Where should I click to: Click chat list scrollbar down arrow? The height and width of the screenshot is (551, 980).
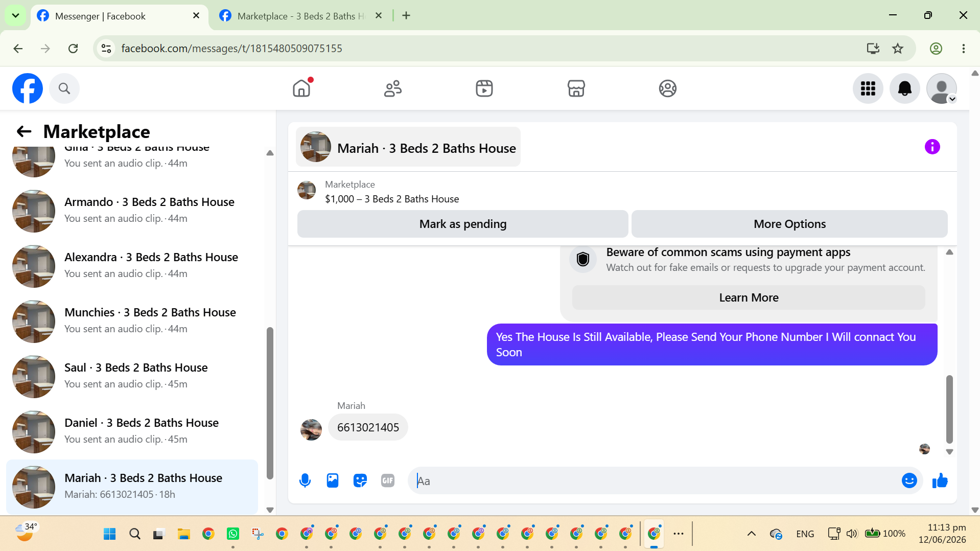click(x=270, y=510)
